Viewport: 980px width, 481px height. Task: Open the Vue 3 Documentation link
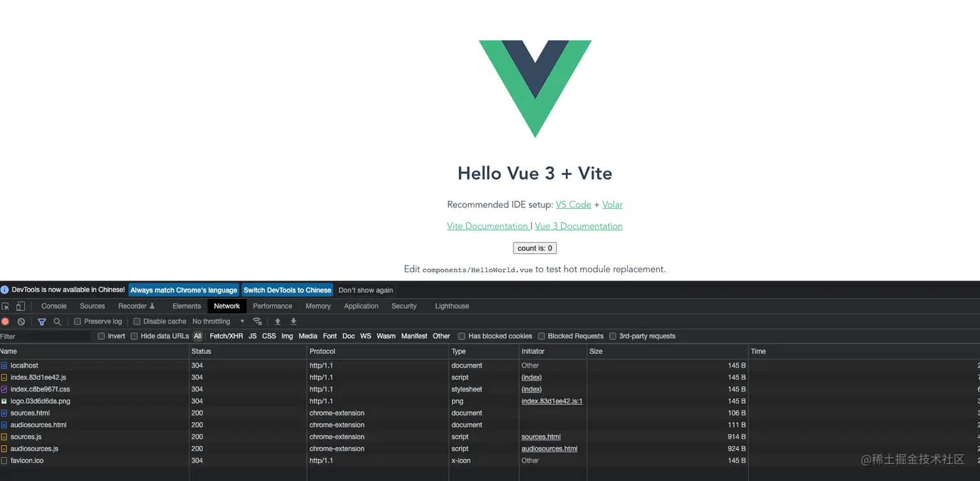579,226
